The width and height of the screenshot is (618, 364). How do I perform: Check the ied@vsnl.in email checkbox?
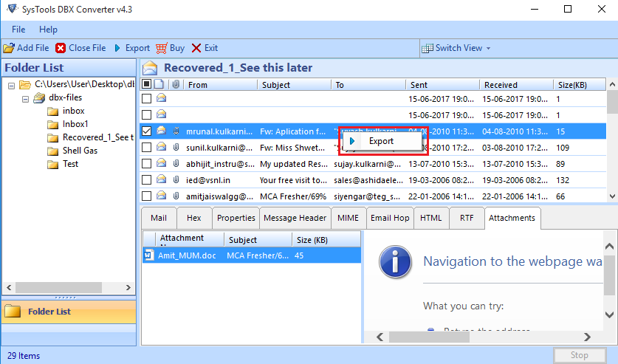(147, 179)
